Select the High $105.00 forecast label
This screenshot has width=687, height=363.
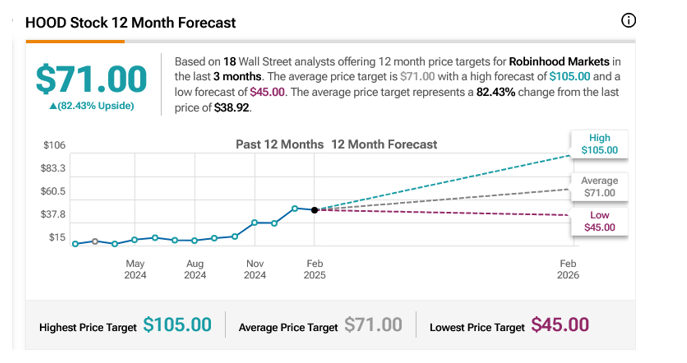[599, 144]
